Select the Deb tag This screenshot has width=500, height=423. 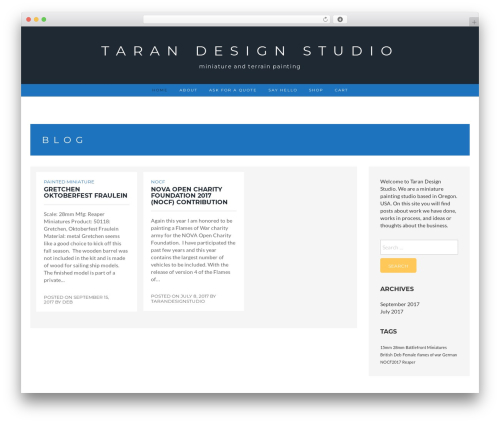[398, 355]
